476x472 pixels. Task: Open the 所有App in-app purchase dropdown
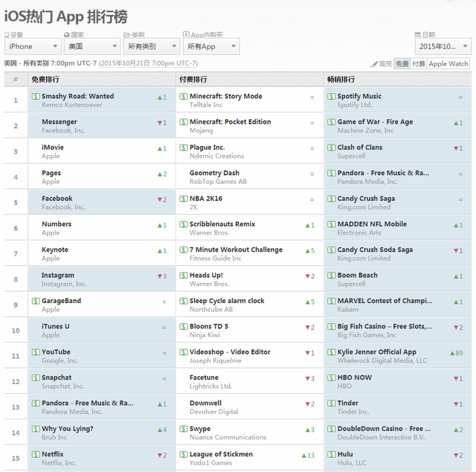pos(211,46)
